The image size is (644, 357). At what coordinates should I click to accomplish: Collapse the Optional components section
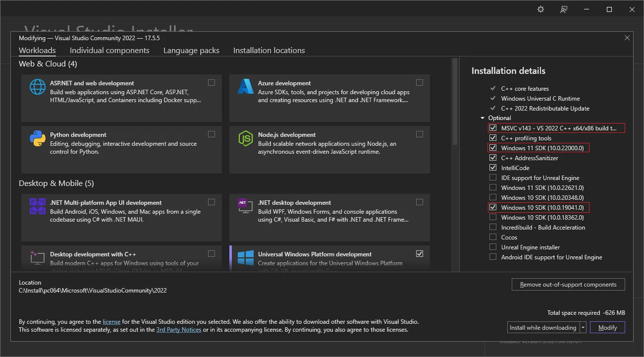[483, 118]
